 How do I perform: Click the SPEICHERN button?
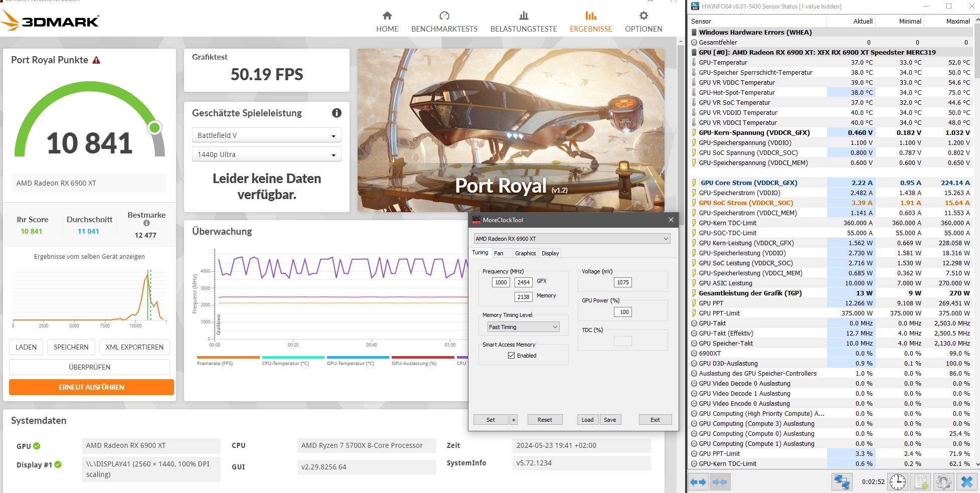point(71,347)
